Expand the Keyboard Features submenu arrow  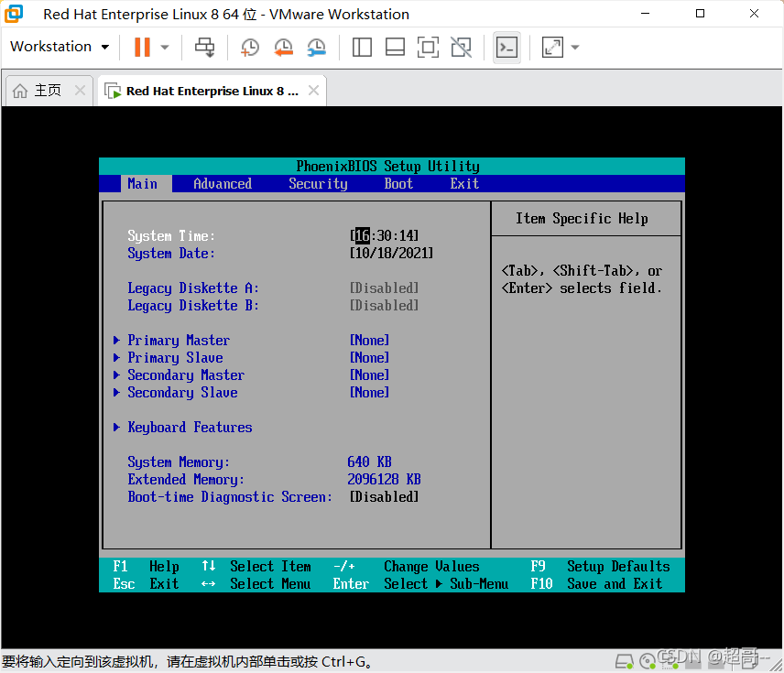pyautogui.click(x=116, y=428)
